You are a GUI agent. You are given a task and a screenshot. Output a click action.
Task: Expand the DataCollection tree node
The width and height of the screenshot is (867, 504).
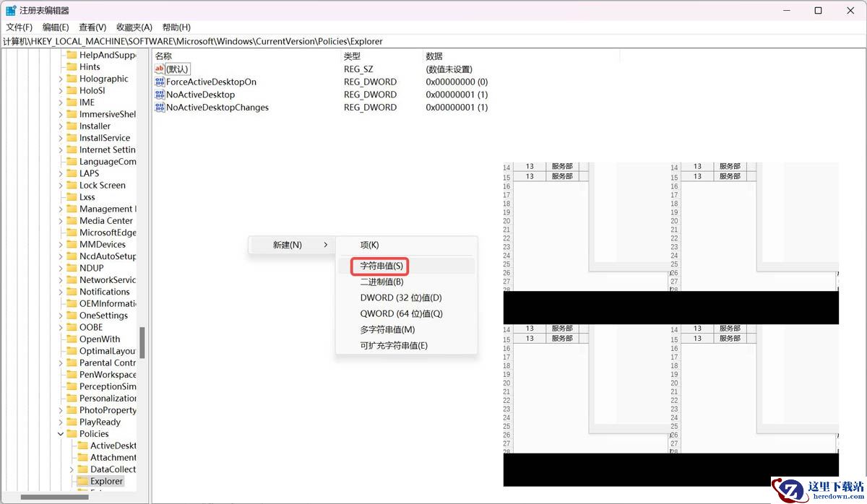pyautogui.click(x=72, y=469)
